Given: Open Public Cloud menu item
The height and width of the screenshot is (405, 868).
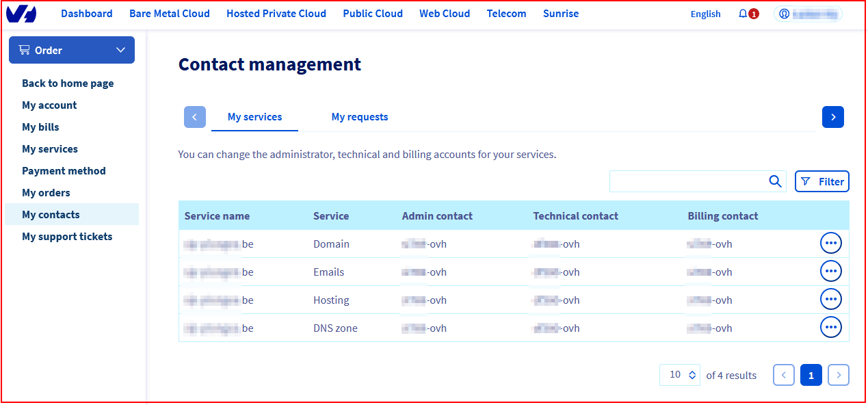Looking at the screenshot, I should click(x=373, y=14).
